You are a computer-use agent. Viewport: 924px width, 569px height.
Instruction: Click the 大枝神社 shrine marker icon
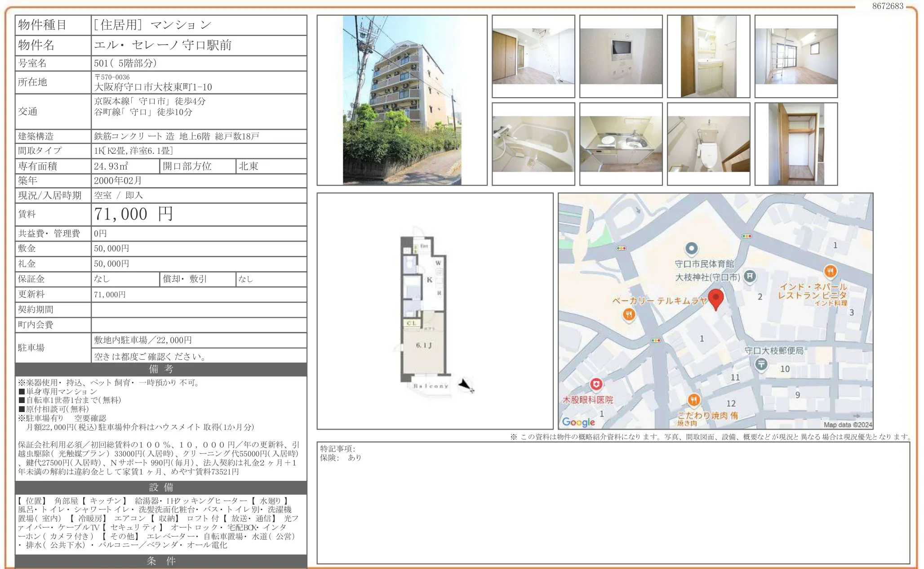click(749, 276)
